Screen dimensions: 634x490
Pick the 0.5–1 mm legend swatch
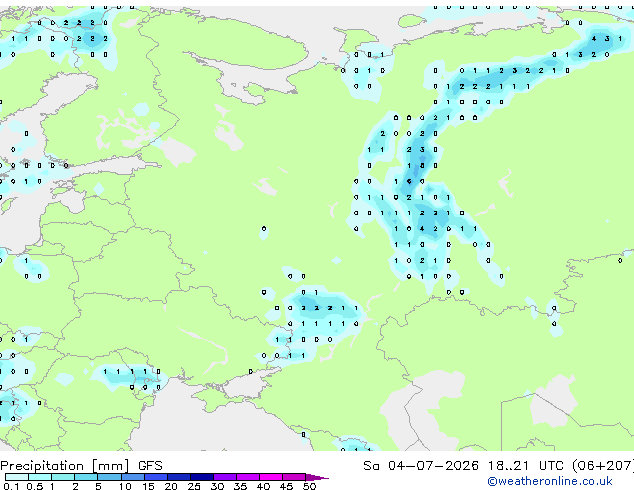pos(40,477)
